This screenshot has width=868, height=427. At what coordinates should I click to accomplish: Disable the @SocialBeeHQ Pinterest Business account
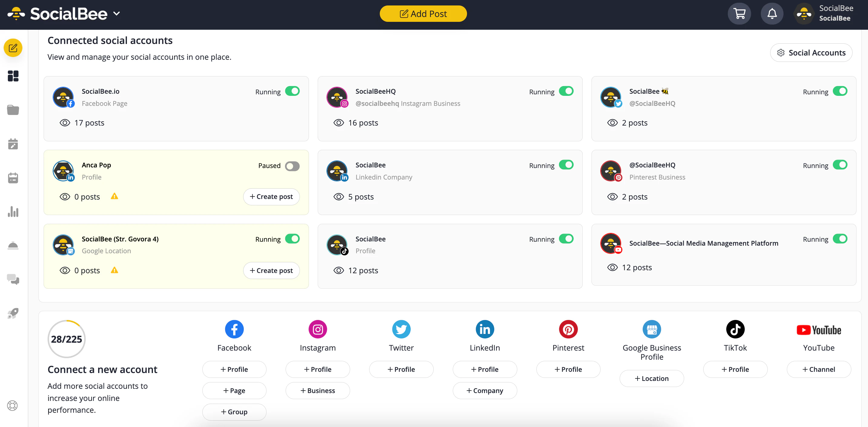pyautogui.click(x=840, y=165)
